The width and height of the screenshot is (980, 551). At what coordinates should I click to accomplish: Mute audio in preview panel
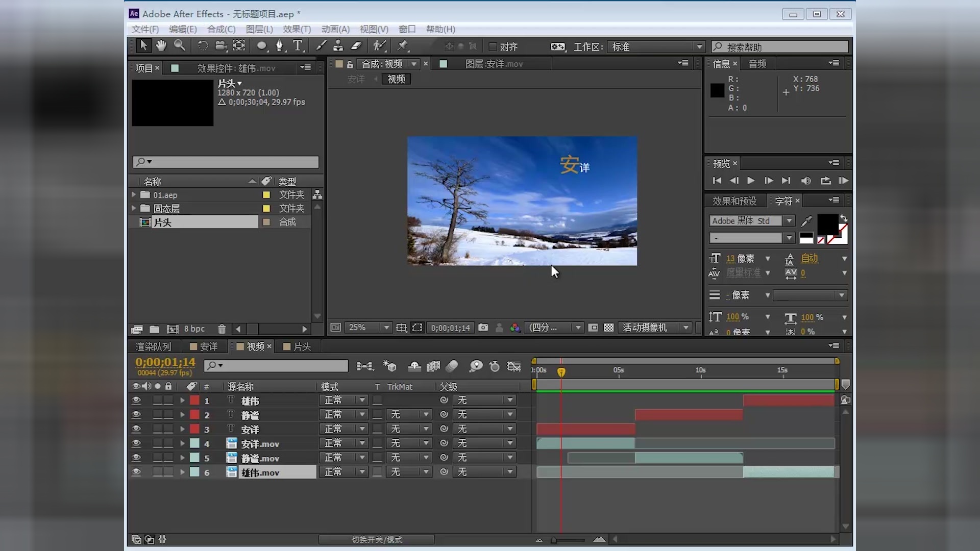coord(806,181)
